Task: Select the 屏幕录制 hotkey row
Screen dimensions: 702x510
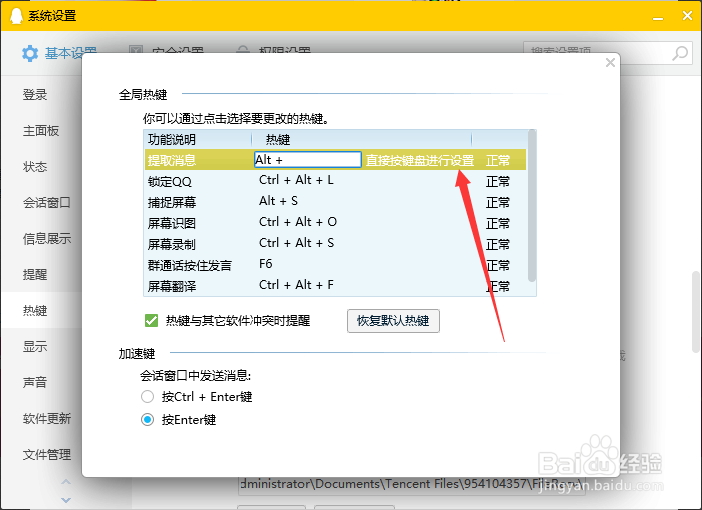Action: [x=335, y=244]
